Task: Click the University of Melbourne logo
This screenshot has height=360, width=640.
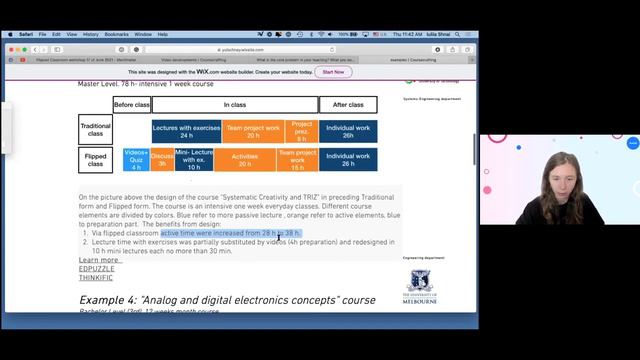Action: pos(420,287)
